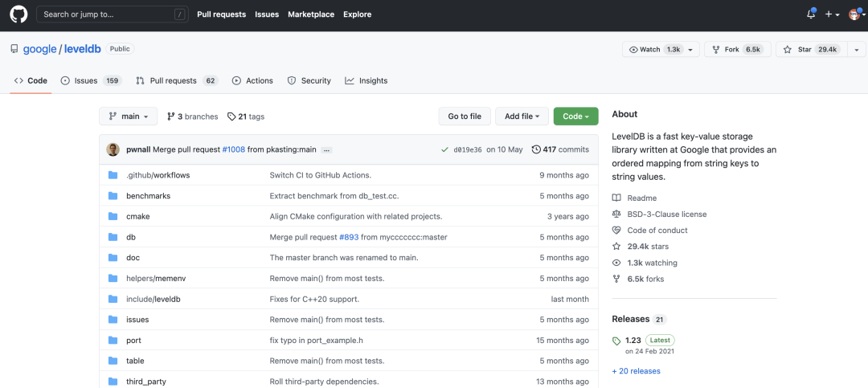868x388 pixels.
Task: Open the green Code dropdown
Action: point(575,116)
